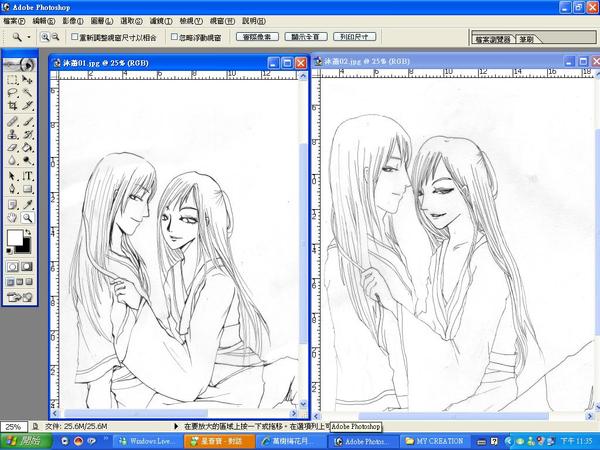Open the Image (影像) menu
The width and height of the screenshot is (600, 450).
(x=73, y=21)
